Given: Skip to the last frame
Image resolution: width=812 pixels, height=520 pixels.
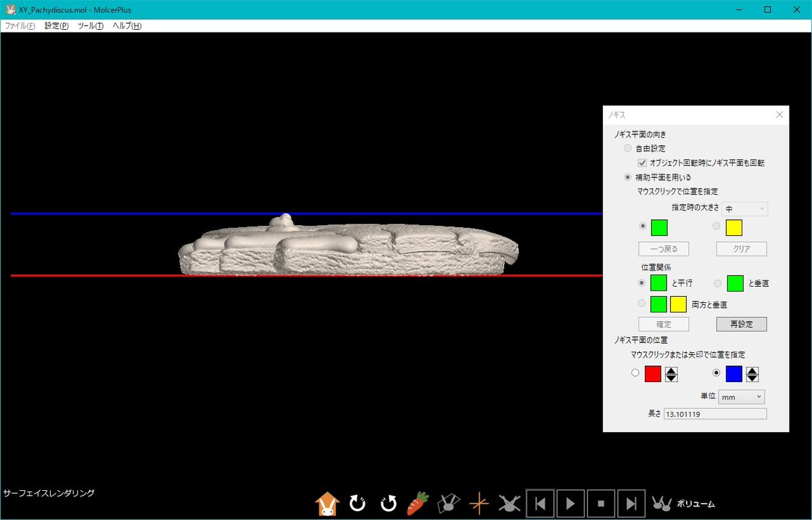Looking at the screenshot, I should tap(631, 503).
